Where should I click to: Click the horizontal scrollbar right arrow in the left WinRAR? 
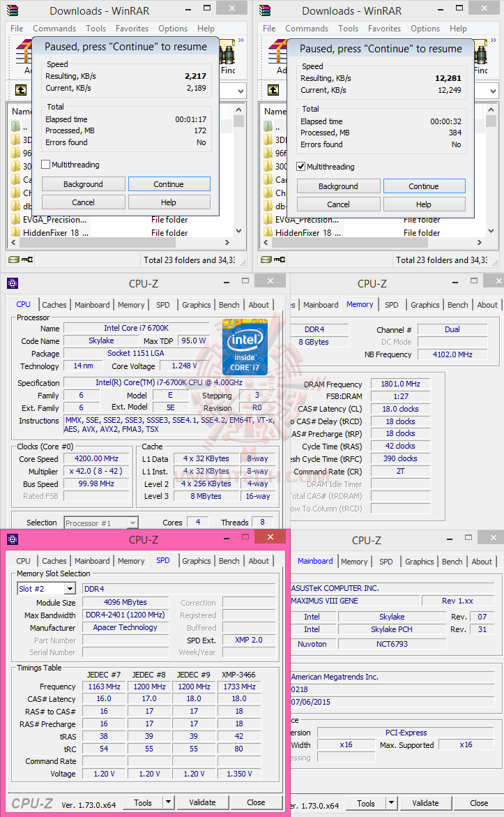(227, 242)
